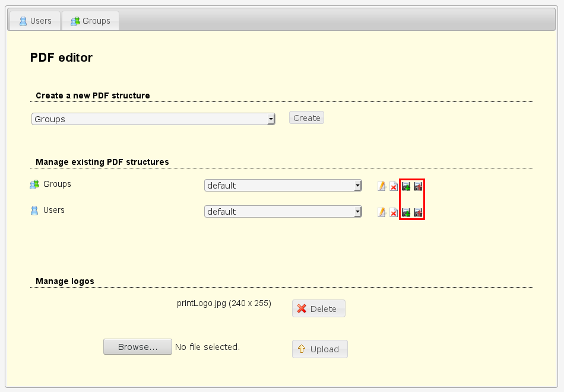Click the Groups icon under existing structures
The width and height of the screenshot is (564, 392).
pyautogui.click(x=34, y=184)
